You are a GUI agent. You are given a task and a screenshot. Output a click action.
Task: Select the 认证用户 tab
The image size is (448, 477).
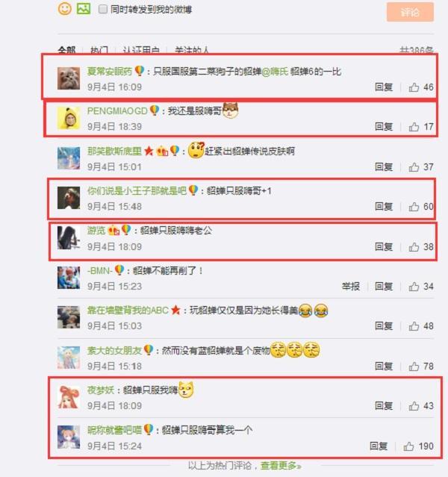(141, 50)
